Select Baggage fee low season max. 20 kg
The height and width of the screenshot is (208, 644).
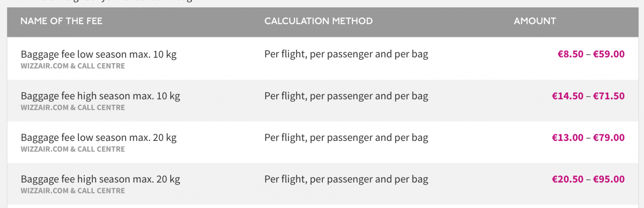pos(99,138)
